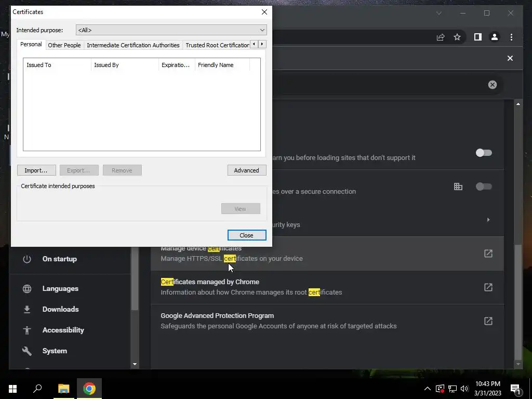Open the volume speaker tray icon

point(464,389)
